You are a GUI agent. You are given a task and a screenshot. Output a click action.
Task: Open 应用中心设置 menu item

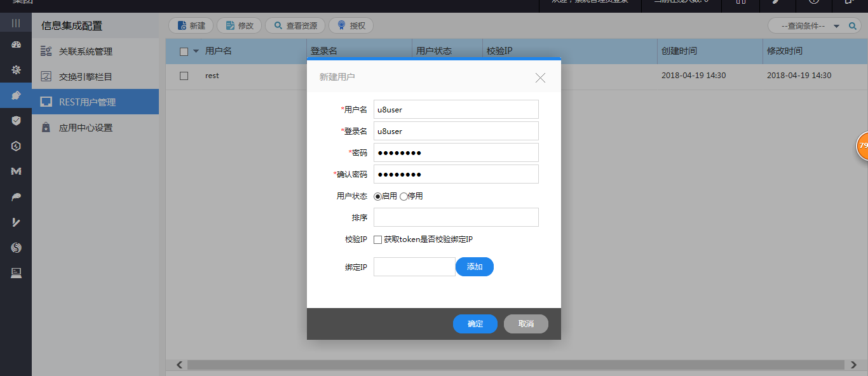click(x=95, y=127)
